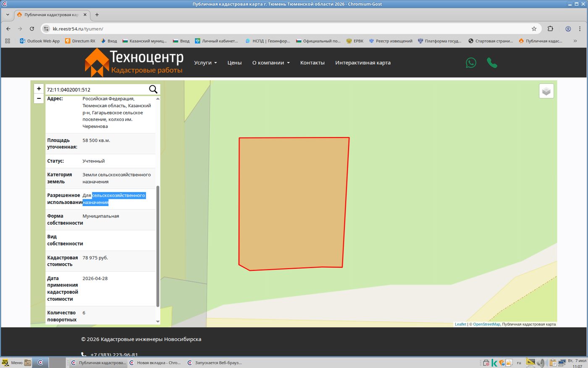Viewport: 588px width, 368px height.
Task: Click the map zoom out minus button
Action: pyautogui.click(x=39, y=98)
